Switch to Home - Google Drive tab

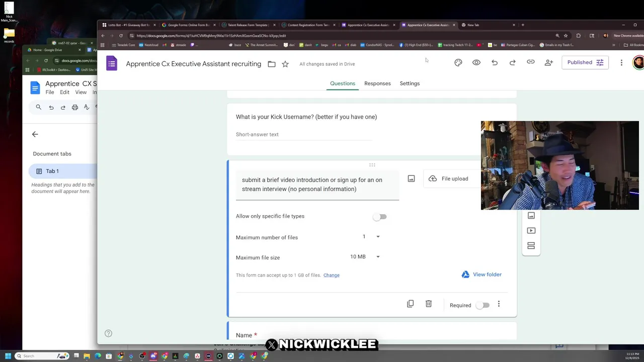pos(54,50)
